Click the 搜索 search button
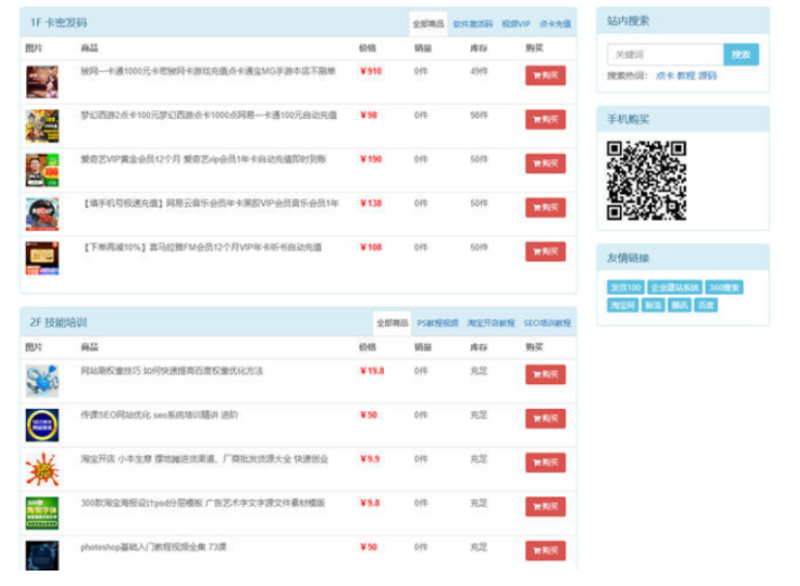Viewport: 800px width, 586px height. pos(740,54)
